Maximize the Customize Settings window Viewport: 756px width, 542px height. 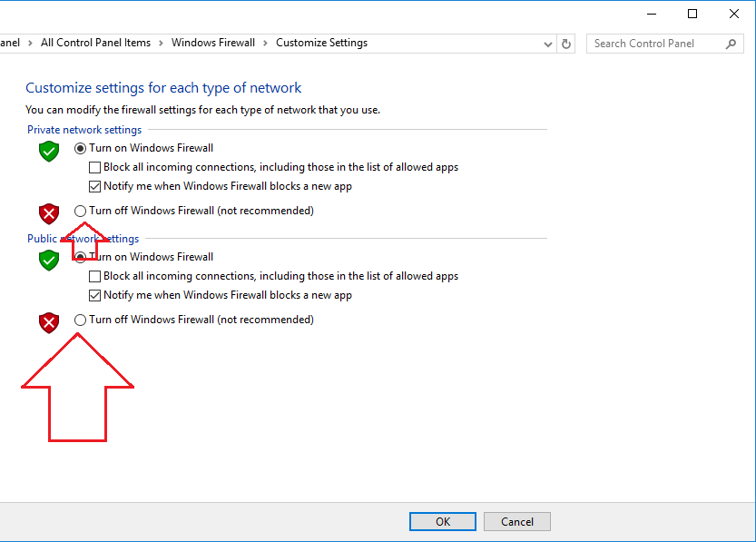[692, 14]
